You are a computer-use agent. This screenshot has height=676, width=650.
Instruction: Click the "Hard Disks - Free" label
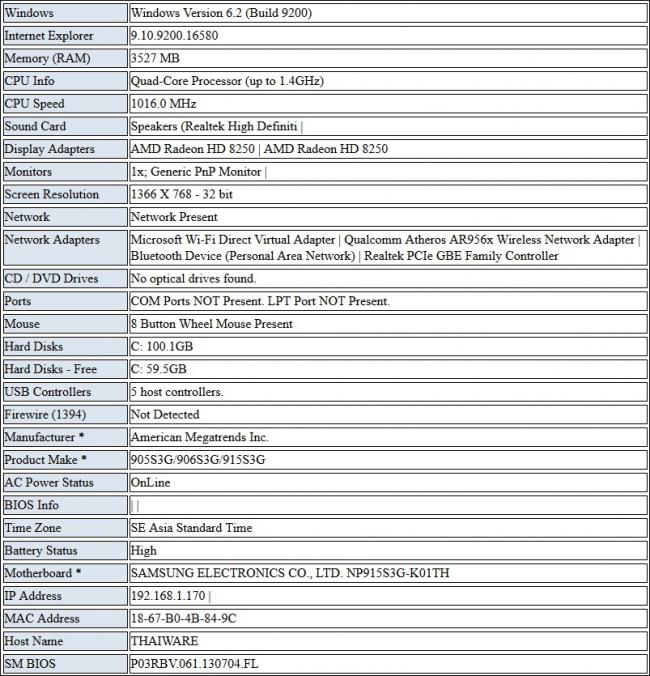coord(51,369)
